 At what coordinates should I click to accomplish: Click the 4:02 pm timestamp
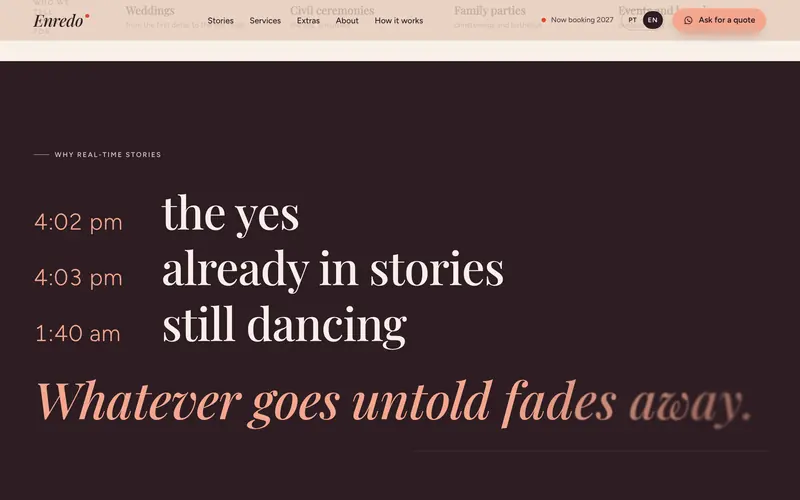(79, 222)
